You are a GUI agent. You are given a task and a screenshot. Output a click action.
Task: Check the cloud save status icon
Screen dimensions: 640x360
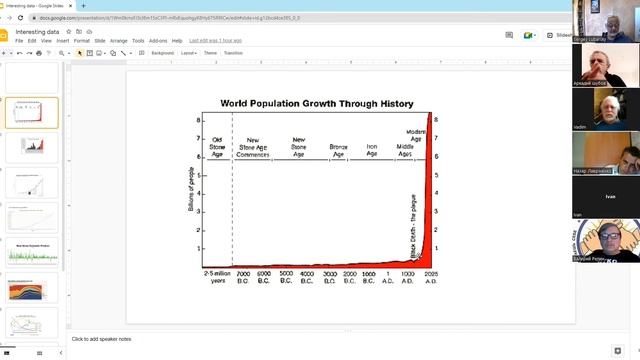[89, 32]
